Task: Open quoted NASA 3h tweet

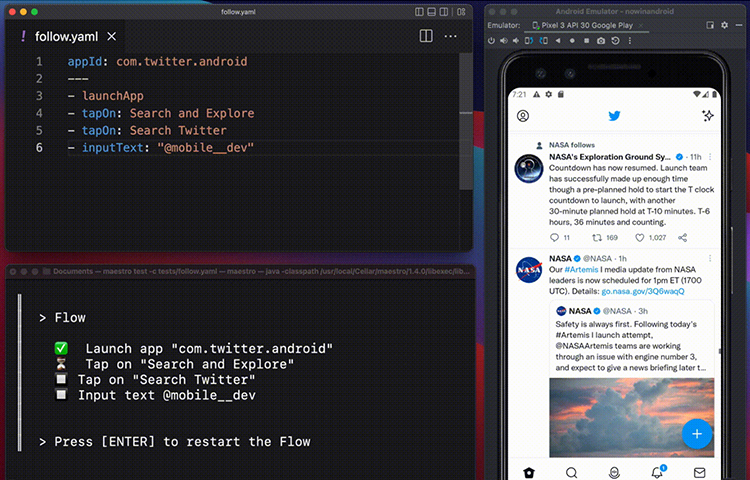Action: [631, 338]
